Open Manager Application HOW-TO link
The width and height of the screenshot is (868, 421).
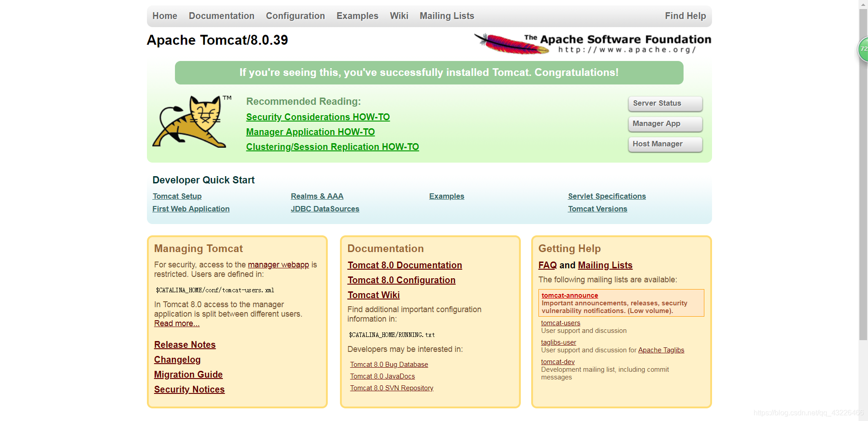[310, 132]
